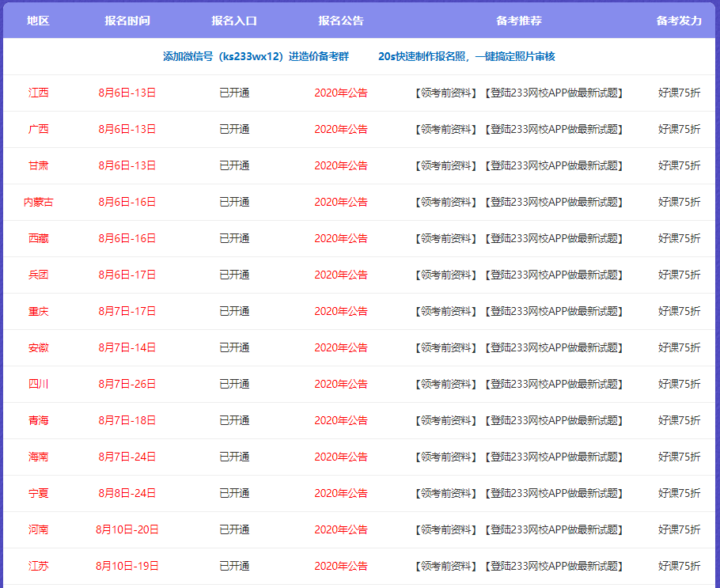Open 广西 region link
Viewport: 720px width, 588px height.
pyautogui.click(x=38, y=129)
